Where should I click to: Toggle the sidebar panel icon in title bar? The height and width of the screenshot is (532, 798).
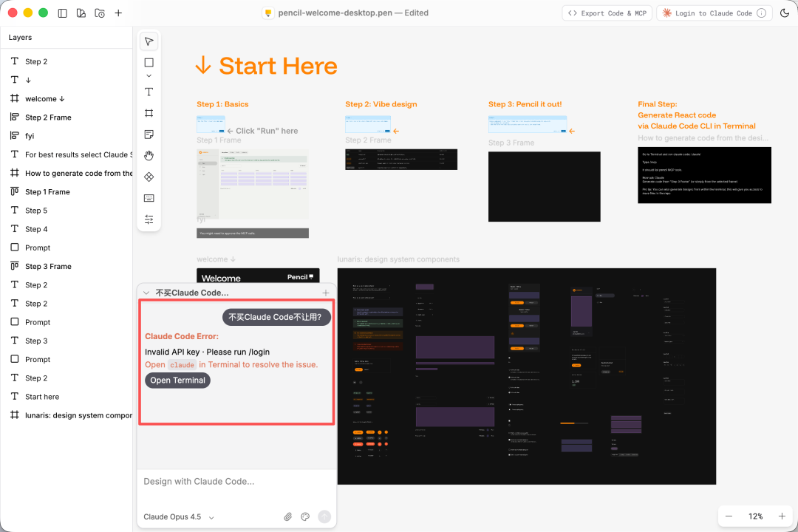point(62,13)
